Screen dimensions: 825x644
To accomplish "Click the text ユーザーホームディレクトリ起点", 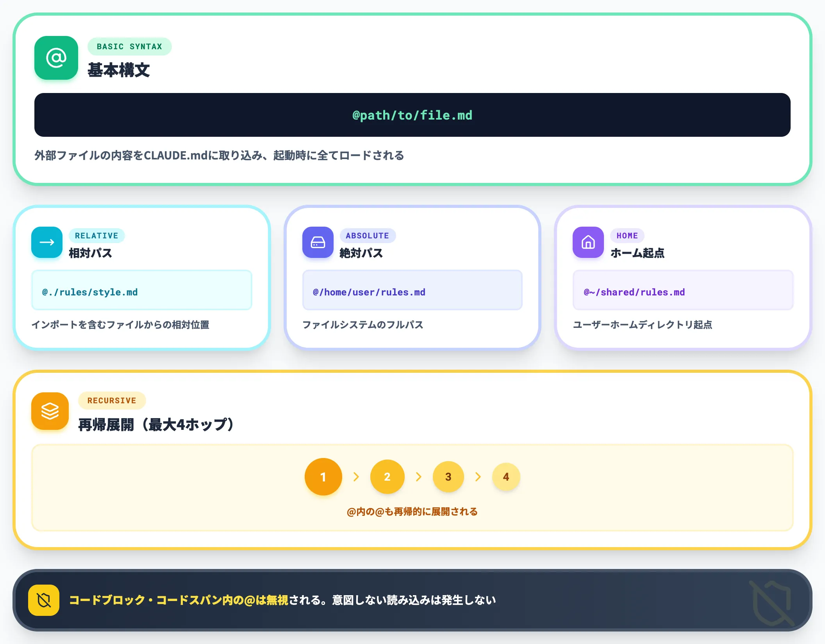I will pos(643,325).
